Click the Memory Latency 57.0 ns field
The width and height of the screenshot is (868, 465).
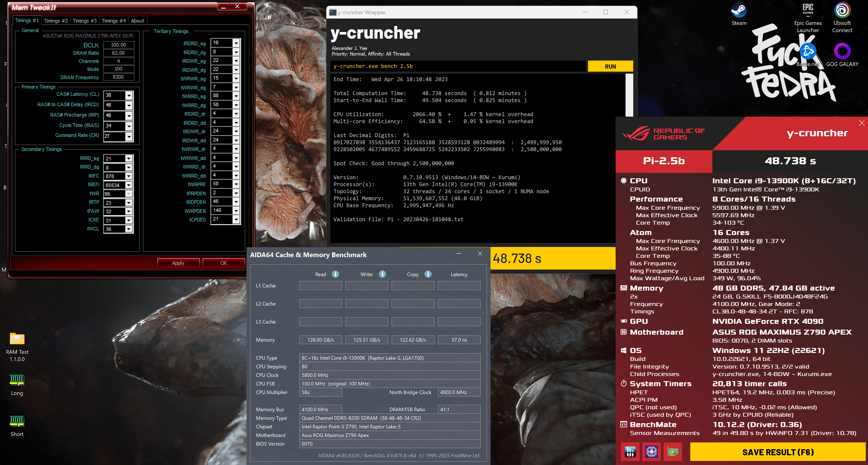tap(459, 340)
